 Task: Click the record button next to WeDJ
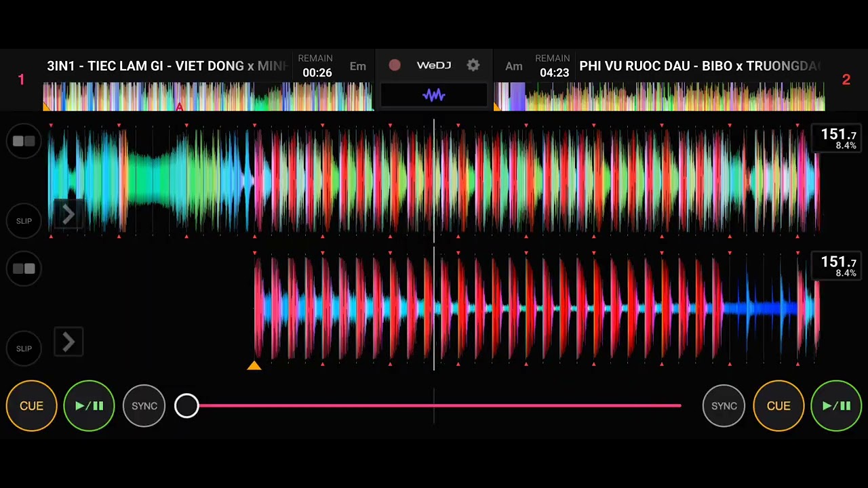[395, 66]
